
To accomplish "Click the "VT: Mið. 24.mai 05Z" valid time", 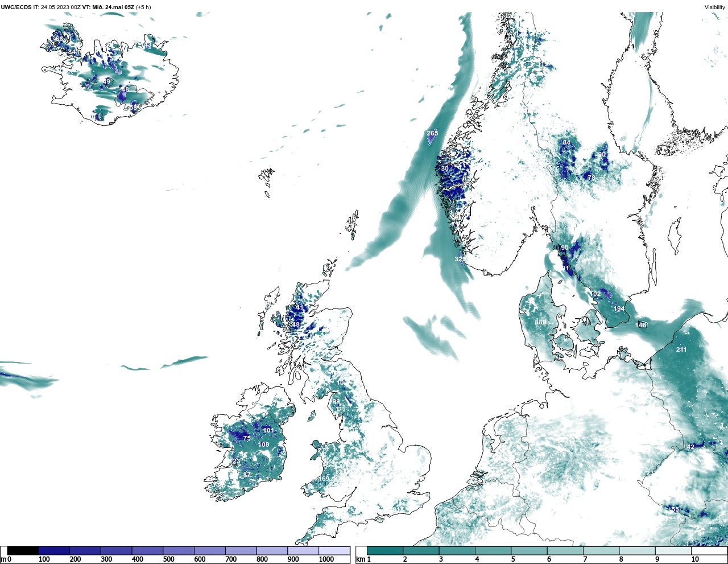I will pyautogui.click(x=108, y=7).
